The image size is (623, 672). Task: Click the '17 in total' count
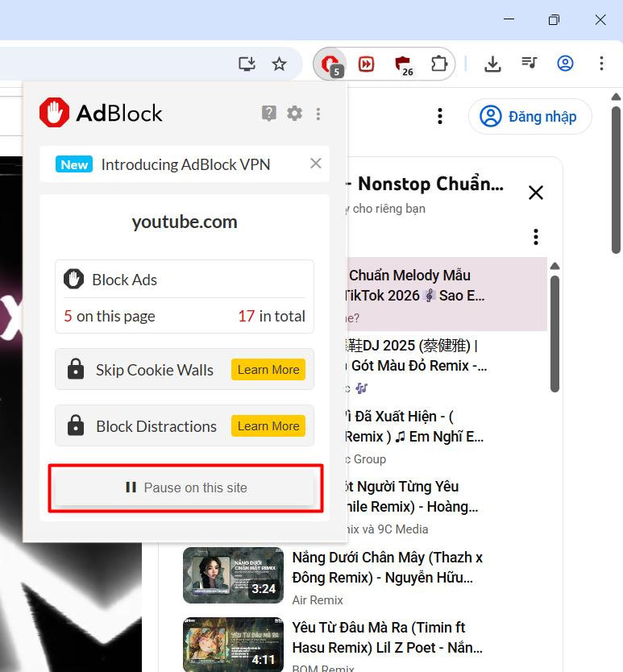coord(272,317)
